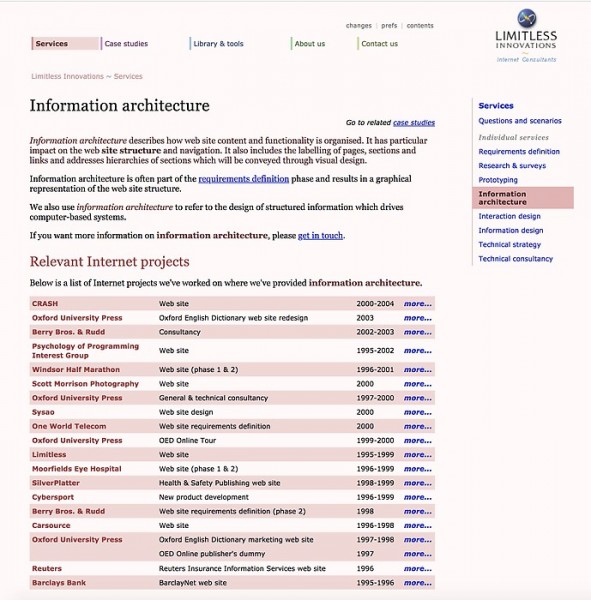This screenshot has width=591, height=600.
Task: Click more... for OED marketing web site
Action: pyautogui.click(x=418, y=540)
